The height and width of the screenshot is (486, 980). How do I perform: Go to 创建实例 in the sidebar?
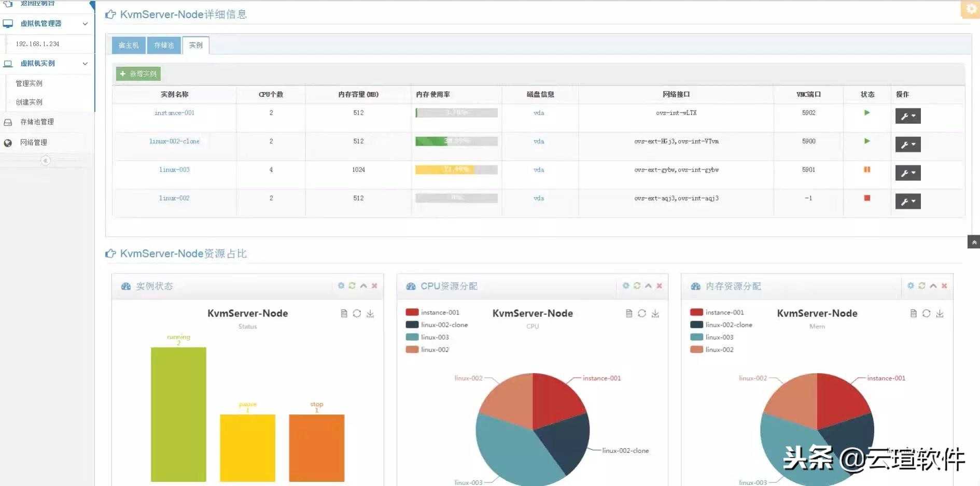coord(29,102)
